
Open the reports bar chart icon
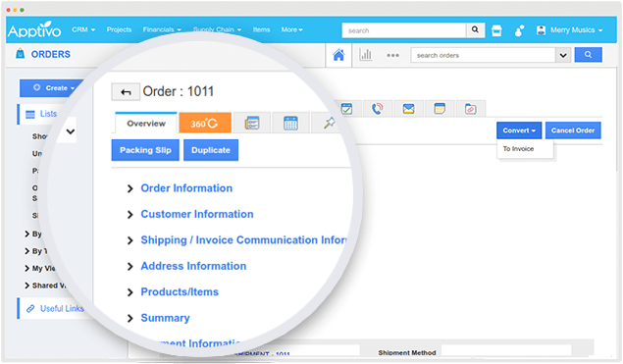point(366,55)
